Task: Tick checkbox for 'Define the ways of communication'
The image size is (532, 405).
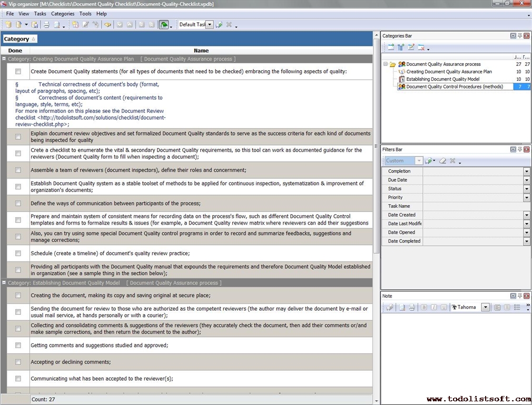Action: coord(18,204)
